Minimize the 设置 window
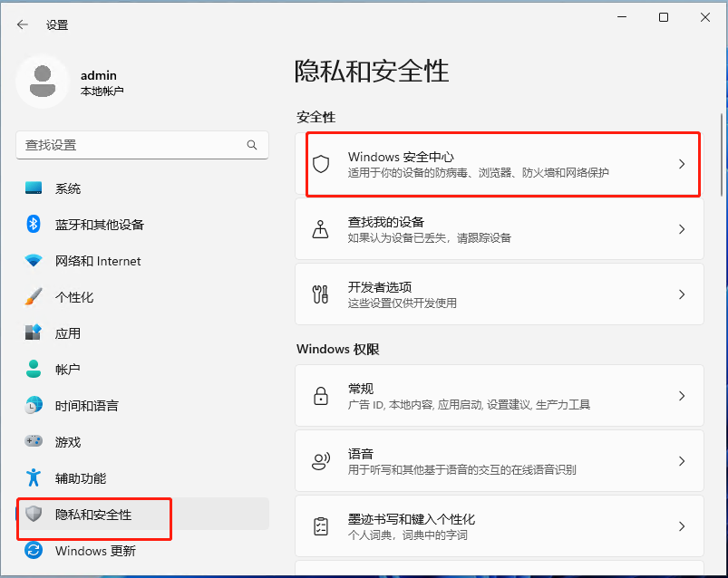 [622, 17]
